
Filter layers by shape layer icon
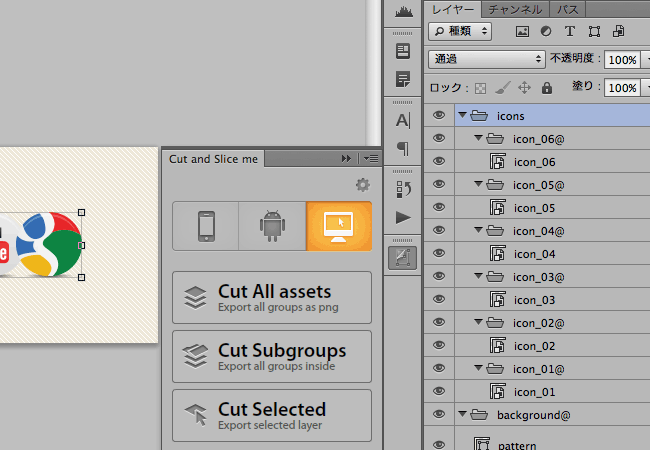click(x=594, y=31)
